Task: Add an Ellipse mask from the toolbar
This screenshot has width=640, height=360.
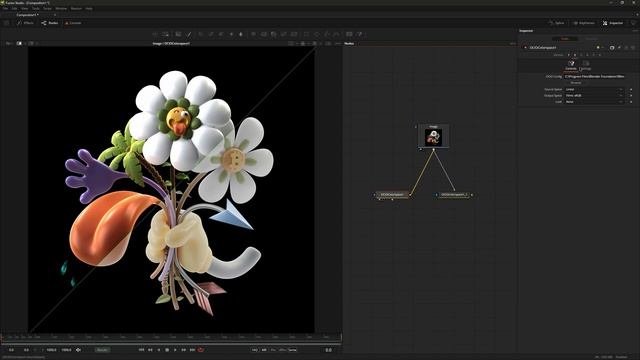Action: click(x=316, y=34)
